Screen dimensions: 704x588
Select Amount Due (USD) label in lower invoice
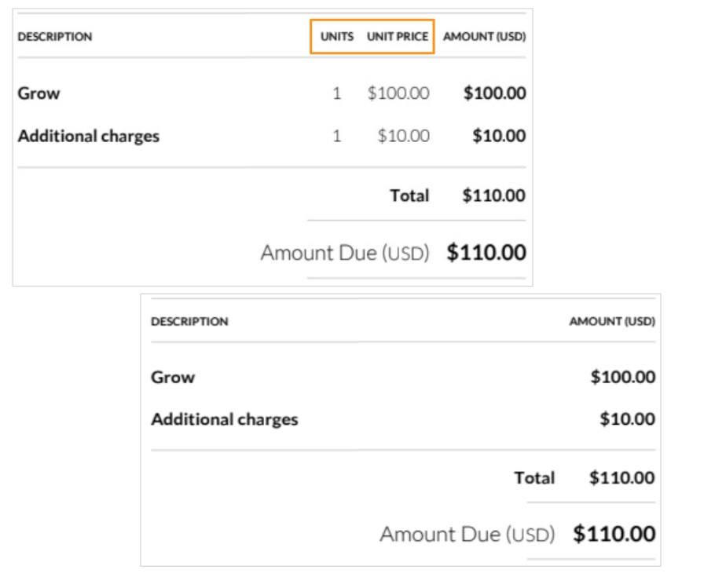tap(467, 535)
